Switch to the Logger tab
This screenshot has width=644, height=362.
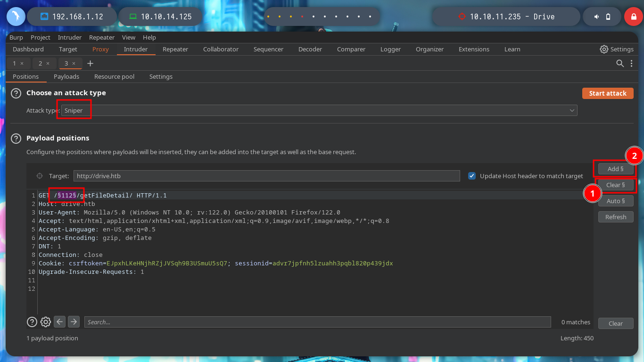pyautogui.click(x=390, y=49)
